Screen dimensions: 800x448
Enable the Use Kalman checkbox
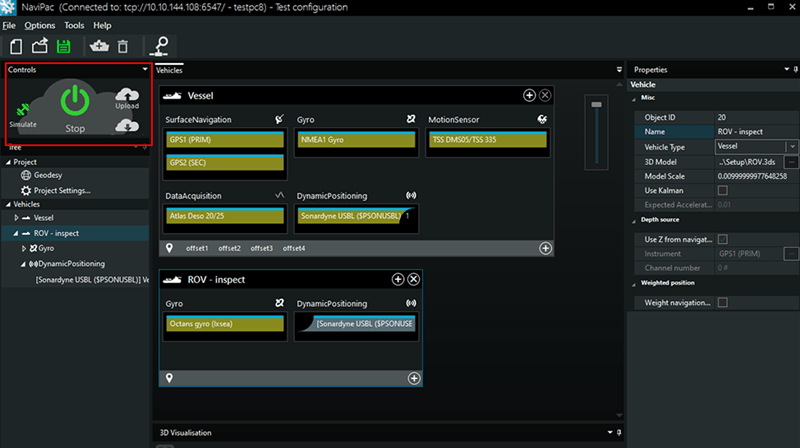coord(722,190)
